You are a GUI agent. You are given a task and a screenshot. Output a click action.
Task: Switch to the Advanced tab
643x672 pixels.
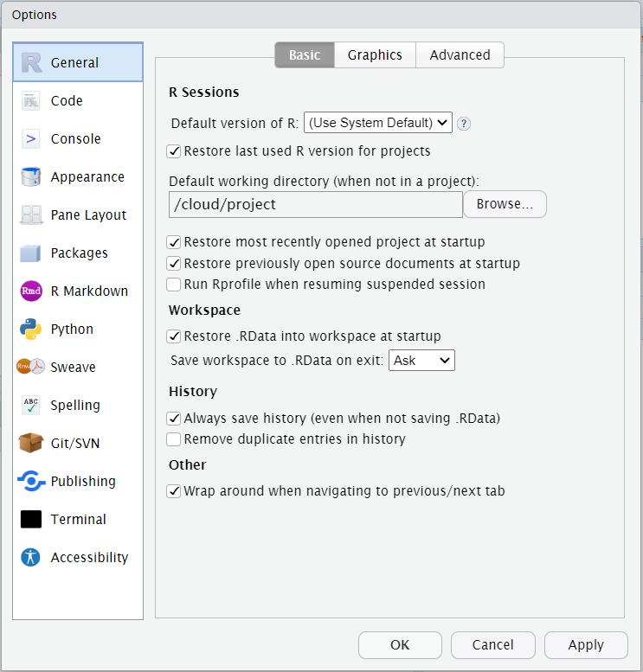[460, 55]
